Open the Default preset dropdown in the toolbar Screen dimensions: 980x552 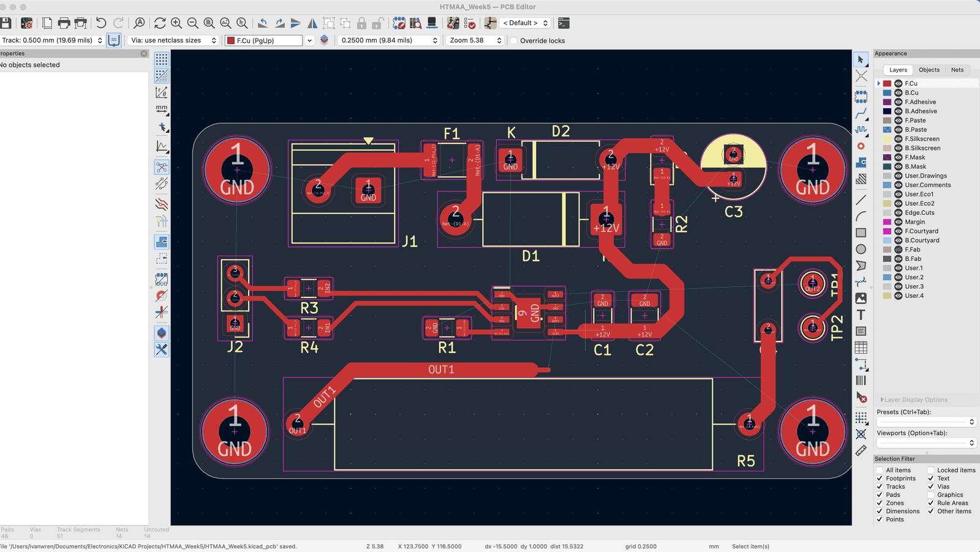point(525,23)
